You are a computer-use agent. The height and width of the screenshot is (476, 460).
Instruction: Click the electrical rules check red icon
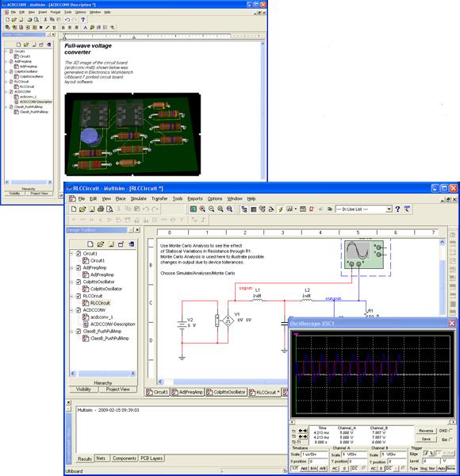point(312,209)
